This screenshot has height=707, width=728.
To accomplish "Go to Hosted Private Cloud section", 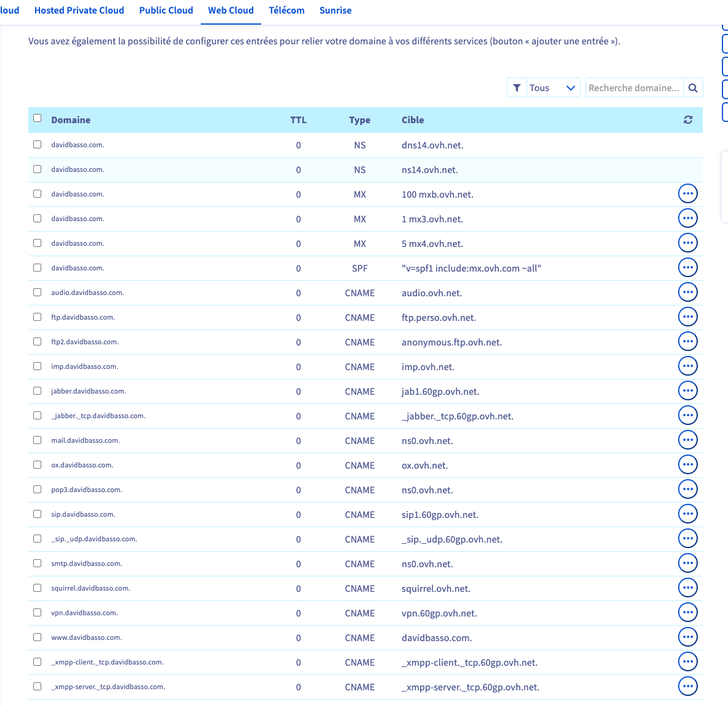I will pos(79,10).
